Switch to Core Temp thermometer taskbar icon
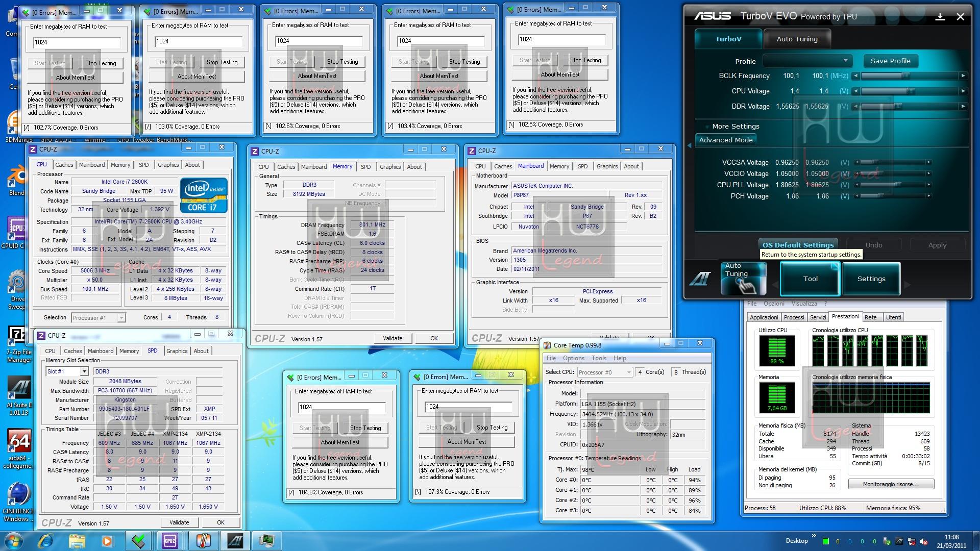Image resolution: width=980 pixels, height=551 pixels. [203, 541]
